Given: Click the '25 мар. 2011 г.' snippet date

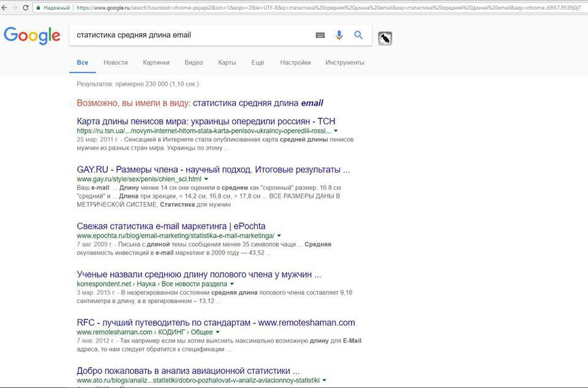Looking at the screenshot, I should (98, 140).
